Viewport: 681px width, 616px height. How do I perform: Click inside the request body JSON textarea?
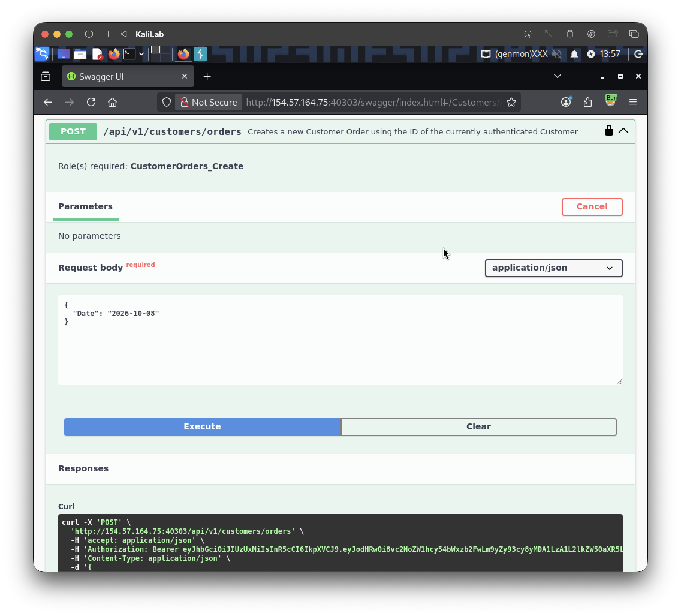340,340
